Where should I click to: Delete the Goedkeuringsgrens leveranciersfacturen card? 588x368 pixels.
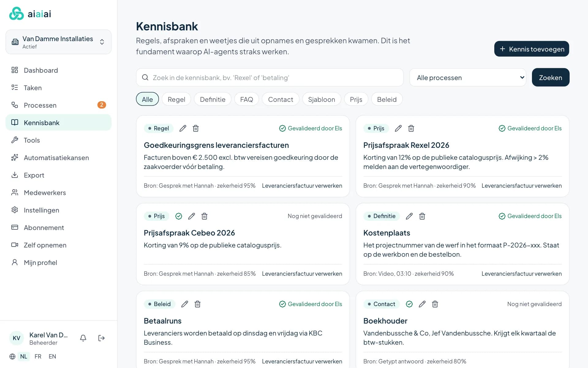[196, 128]
